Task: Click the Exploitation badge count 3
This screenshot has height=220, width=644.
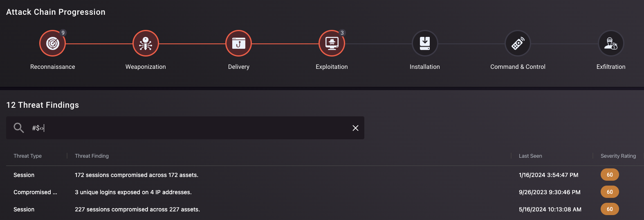Action: (x=342, y=33)
